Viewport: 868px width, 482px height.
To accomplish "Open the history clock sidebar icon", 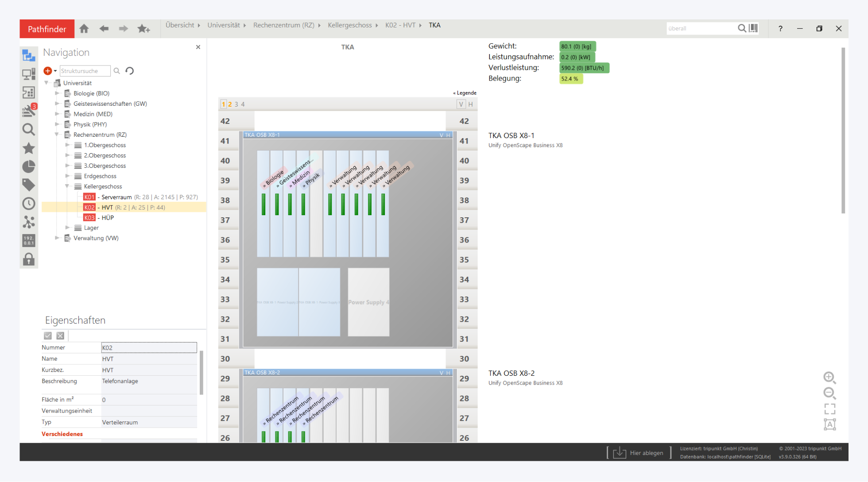I will pos(29,204).
